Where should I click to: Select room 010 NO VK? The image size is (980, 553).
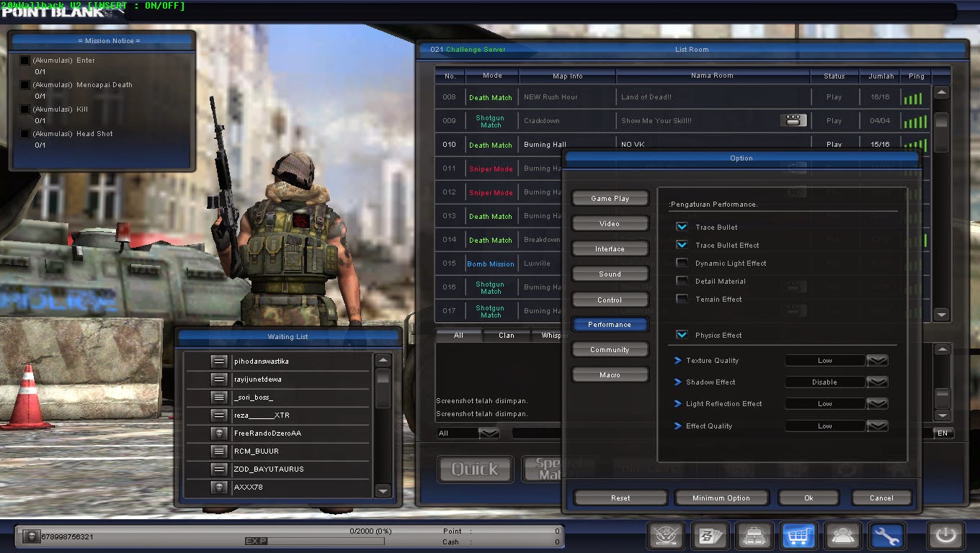682,145
